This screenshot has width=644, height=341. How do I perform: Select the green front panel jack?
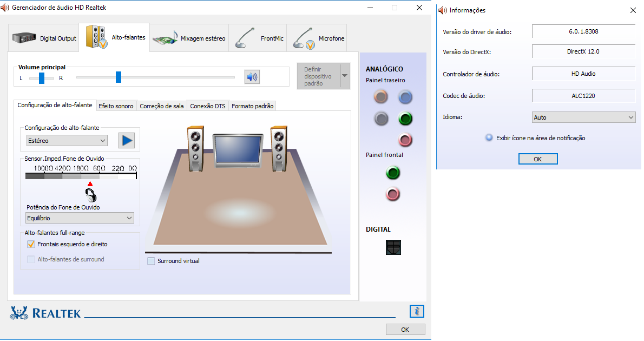(393, 173)
